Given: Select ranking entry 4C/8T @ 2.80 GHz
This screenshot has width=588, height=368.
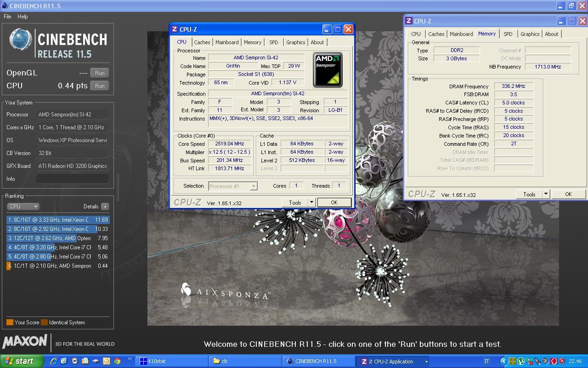Looking at the screenshot, I should tap(58, 257).
